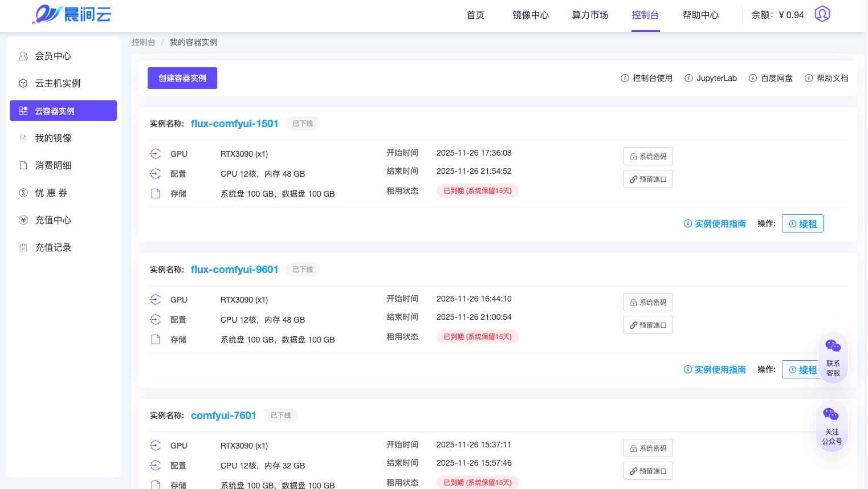
Task: Click 预留端口 for flux-comfyui-1501
Action: click(648, 180)
